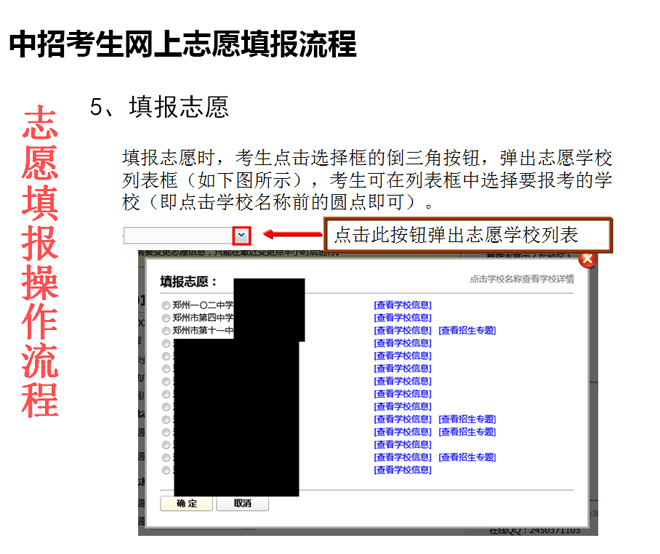Image resolution: width=660 pixels, height=554 pixels.
Task: Select the last radio button in list
Action: click(x=166, y=470)
